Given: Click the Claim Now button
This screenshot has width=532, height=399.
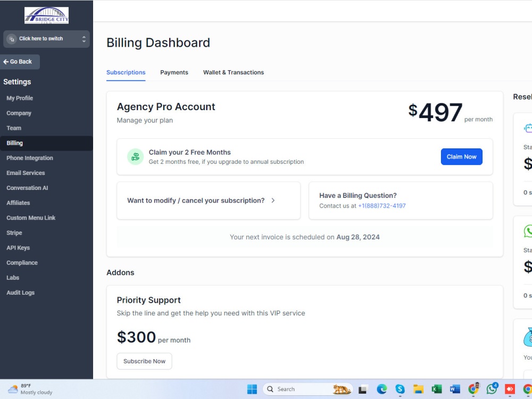Looking at the screenshot, I should coord(461,157).
